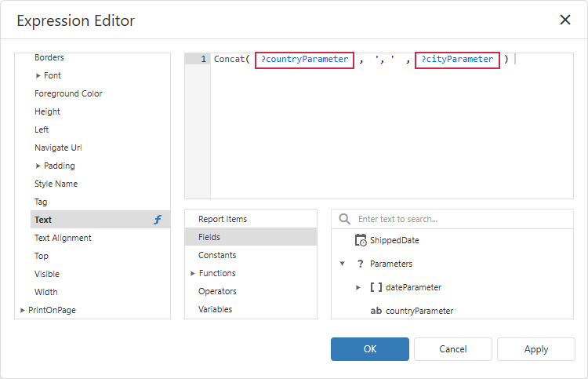
Task: Select the Foreground Color property
Action: pos(68,93)
